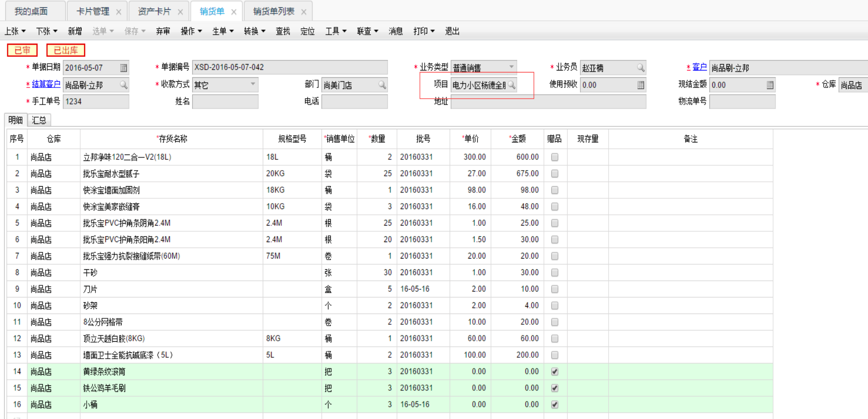
Task: Click 退出 toolbar button
Action: (452, 31)
